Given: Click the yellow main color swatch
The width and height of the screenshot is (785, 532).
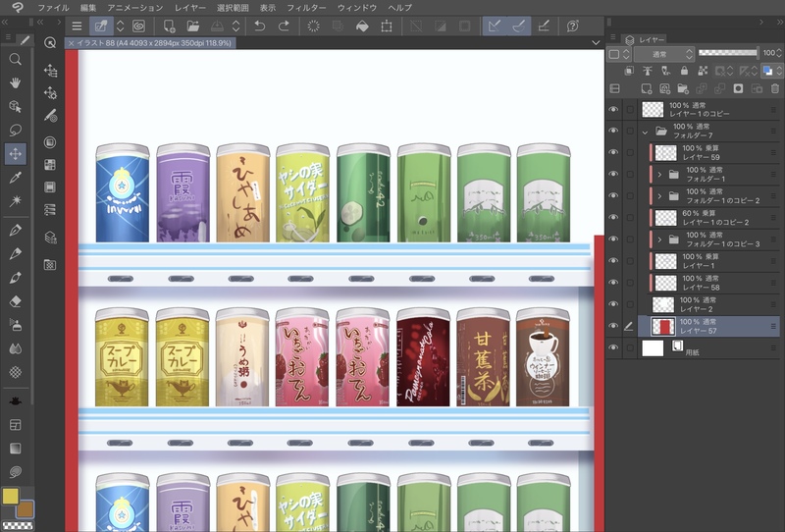Looking at the screenshot, I should 12,497.
